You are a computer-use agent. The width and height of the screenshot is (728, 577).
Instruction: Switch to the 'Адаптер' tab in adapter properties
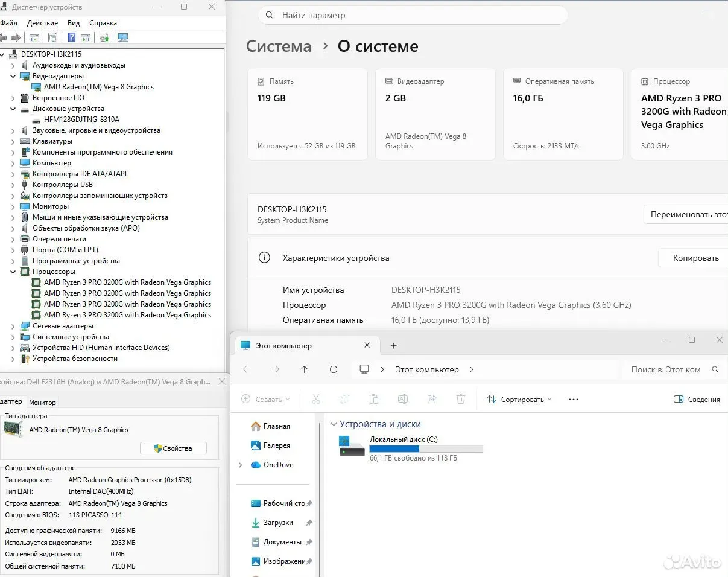coord(11,401)
